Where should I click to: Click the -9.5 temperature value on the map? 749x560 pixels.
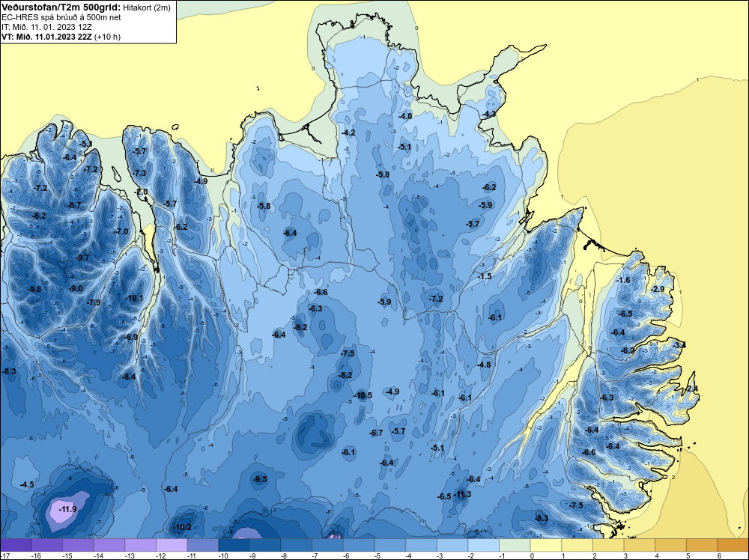[x=260, y=479]
